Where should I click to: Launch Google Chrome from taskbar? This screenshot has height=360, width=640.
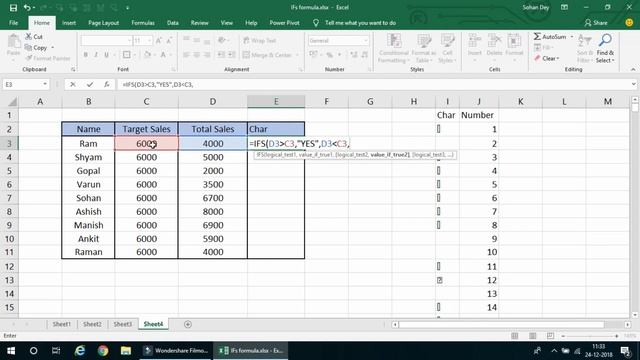pos(103,351)
